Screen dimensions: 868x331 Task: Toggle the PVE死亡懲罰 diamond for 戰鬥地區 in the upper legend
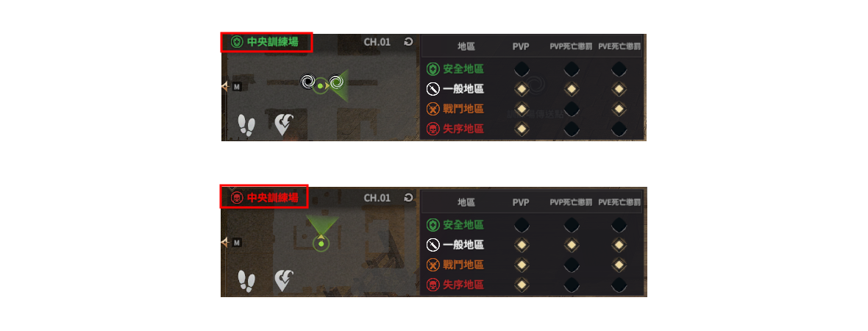click(619, 109)
